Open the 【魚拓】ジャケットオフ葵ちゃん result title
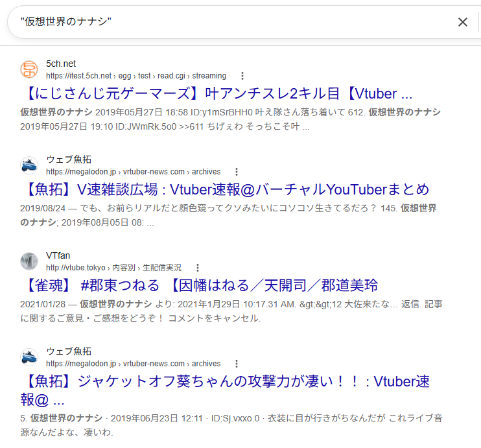This screenshot has width=481, height=448. tap(225, 390)
